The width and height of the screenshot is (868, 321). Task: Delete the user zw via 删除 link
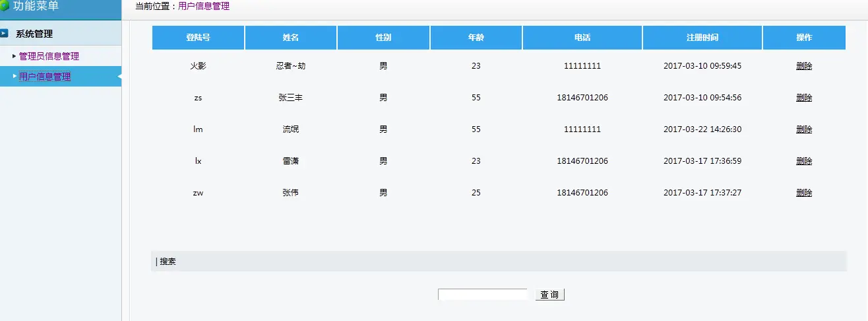pos(804,193)
